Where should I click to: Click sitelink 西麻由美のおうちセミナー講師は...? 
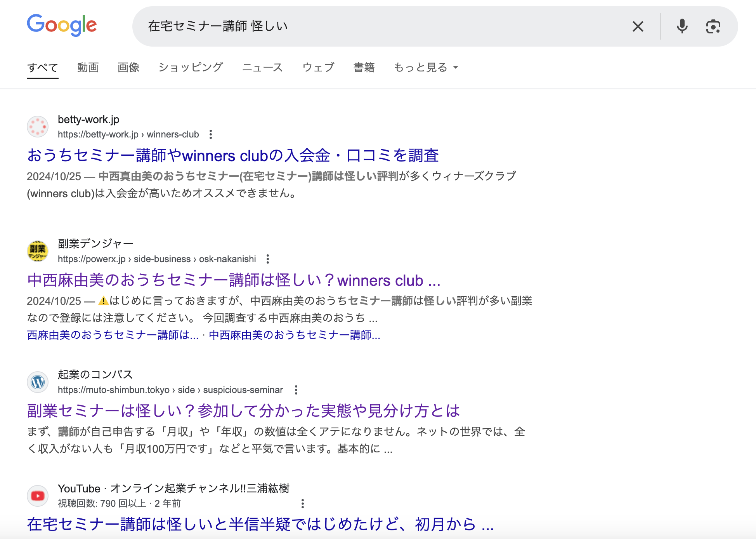pyautogui.click(x=113, y=335)
